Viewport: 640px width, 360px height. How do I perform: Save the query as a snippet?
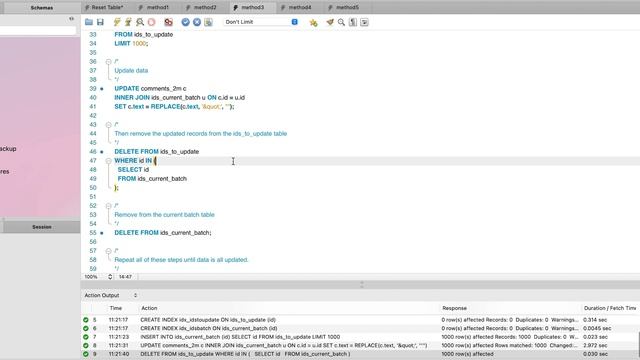pos(313,22)
